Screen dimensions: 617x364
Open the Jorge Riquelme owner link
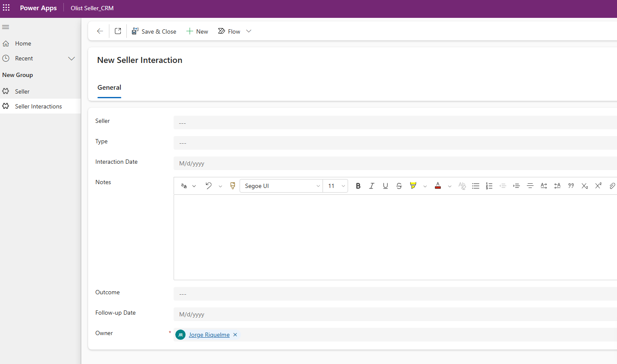pyautogui.click(x=209, y=335)
